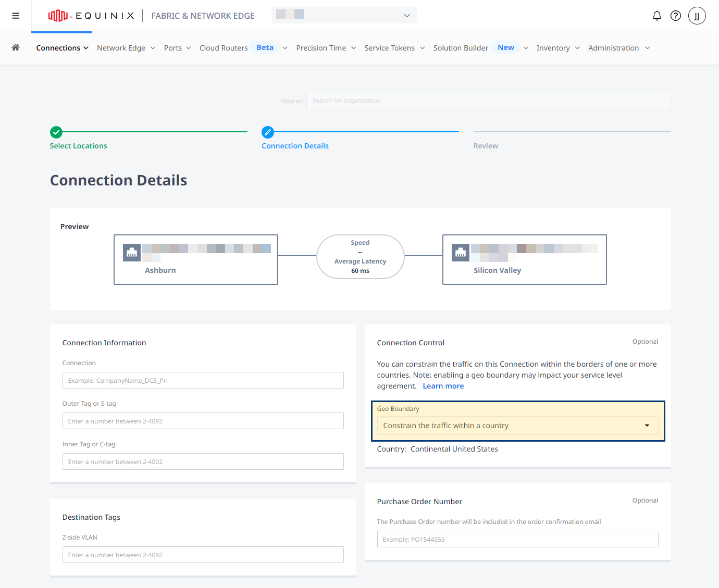Click the New badge
The image size is (719, 588).
point(506,47)
